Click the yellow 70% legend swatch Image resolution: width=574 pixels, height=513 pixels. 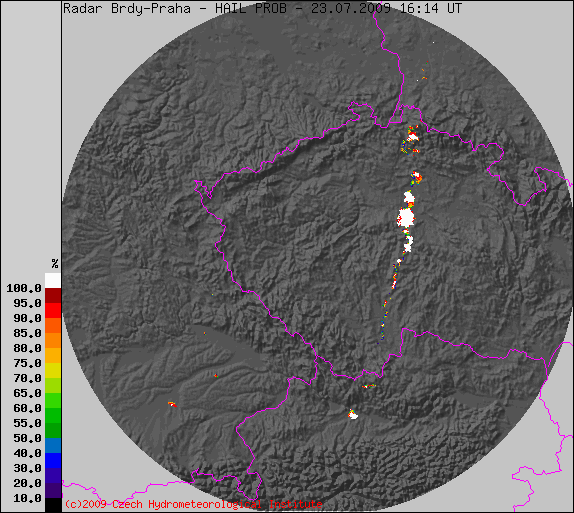(x=53, y=371)
